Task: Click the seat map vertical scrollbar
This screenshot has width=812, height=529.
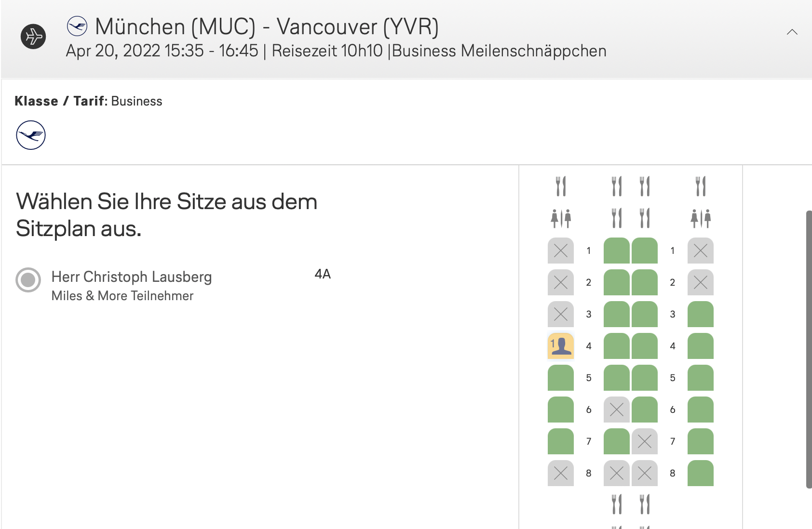Action: 809,349
